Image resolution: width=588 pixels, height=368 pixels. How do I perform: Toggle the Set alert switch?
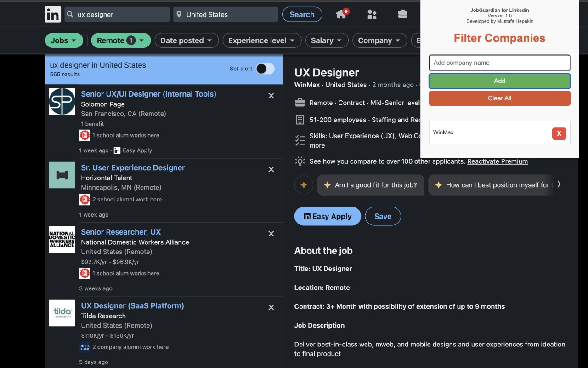pyautogui.click(x=265, y=69)
